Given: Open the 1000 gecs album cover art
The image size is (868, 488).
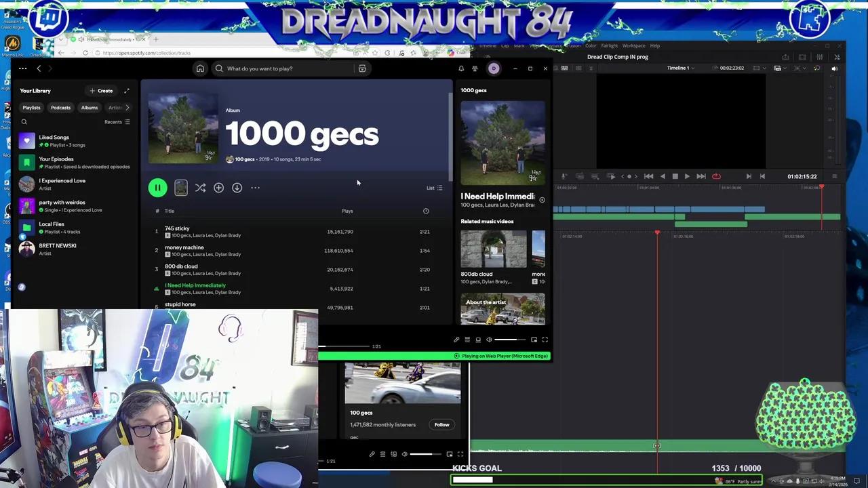Looking at the screenshot, I should (183, 128).
